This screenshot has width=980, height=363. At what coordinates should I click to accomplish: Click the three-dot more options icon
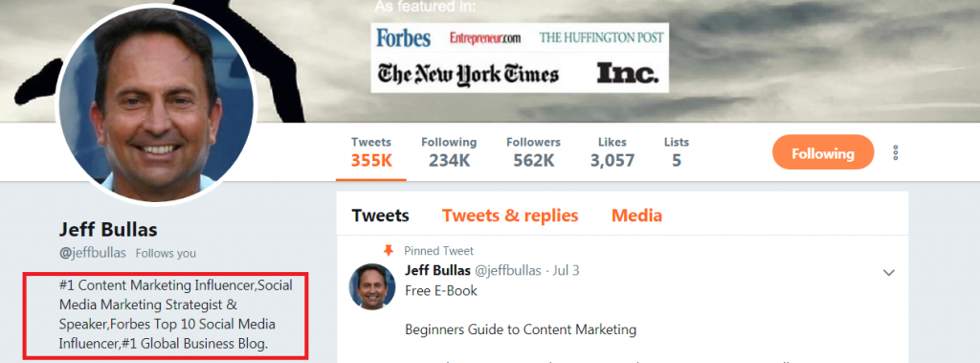[896, 152]
